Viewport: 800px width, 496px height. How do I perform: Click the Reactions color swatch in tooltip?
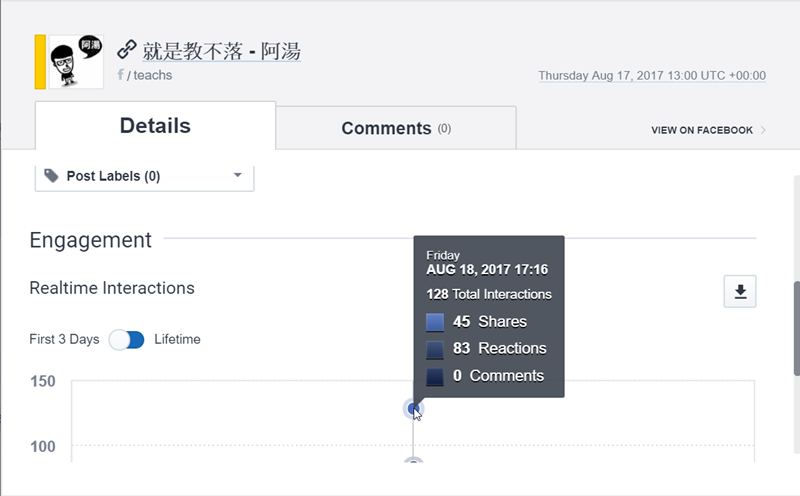[x=435, y=349]
